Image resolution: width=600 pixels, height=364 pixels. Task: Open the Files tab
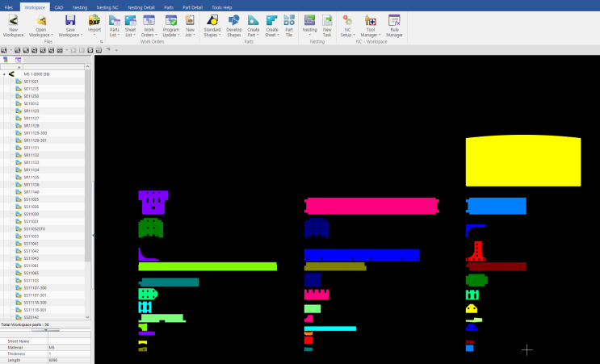[x=8, y=7]
